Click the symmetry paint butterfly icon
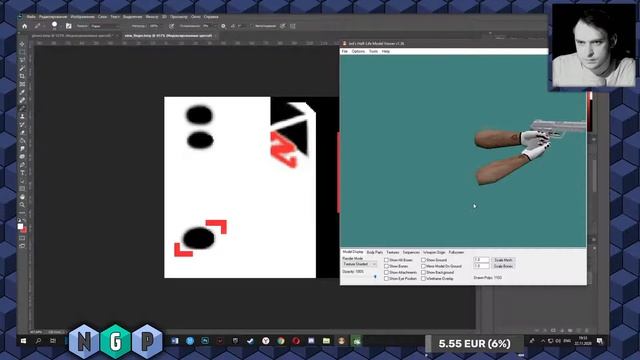The image size is (640, 360). 293,26
